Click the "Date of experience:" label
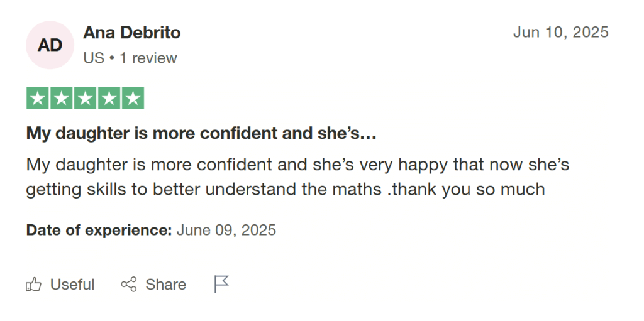The width and height of the screenshot is (644, 321). 99,230
